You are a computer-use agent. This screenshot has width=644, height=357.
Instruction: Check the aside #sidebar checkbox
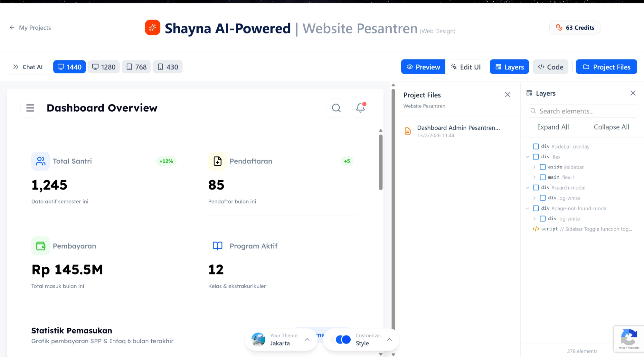pos(543,167)
